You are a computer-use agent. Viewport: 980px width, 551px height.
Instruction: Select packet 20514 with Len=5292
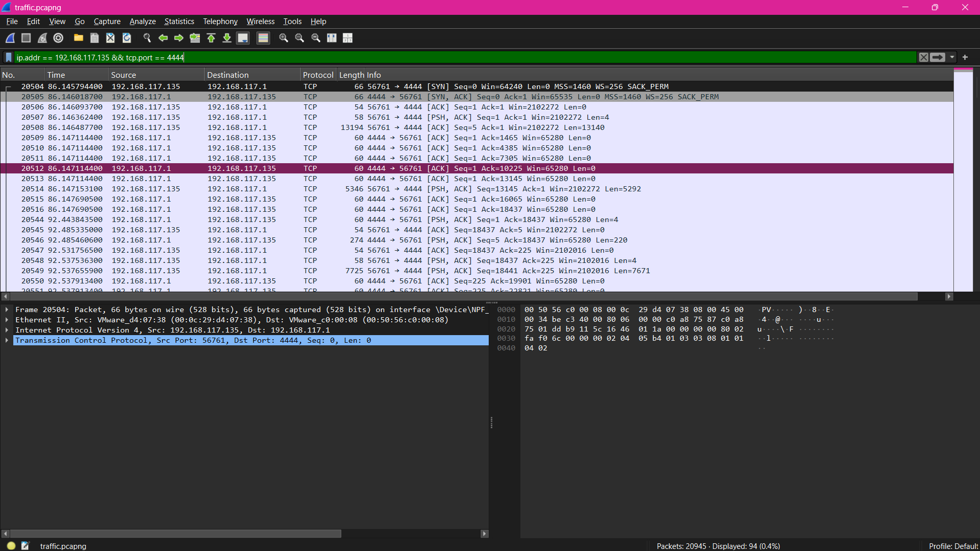pyautogui.click(x=476, y=189)
